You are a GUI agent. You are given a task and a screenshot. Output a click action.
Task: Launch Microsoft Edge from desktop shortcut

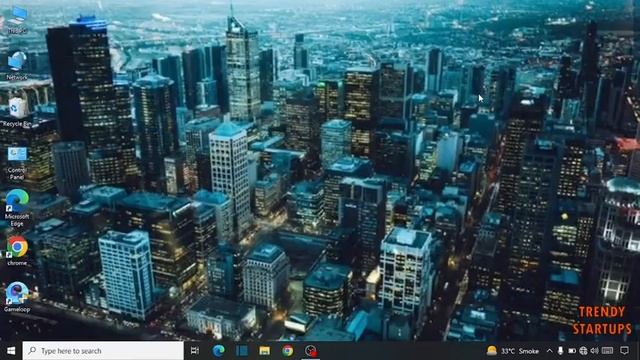17,208
